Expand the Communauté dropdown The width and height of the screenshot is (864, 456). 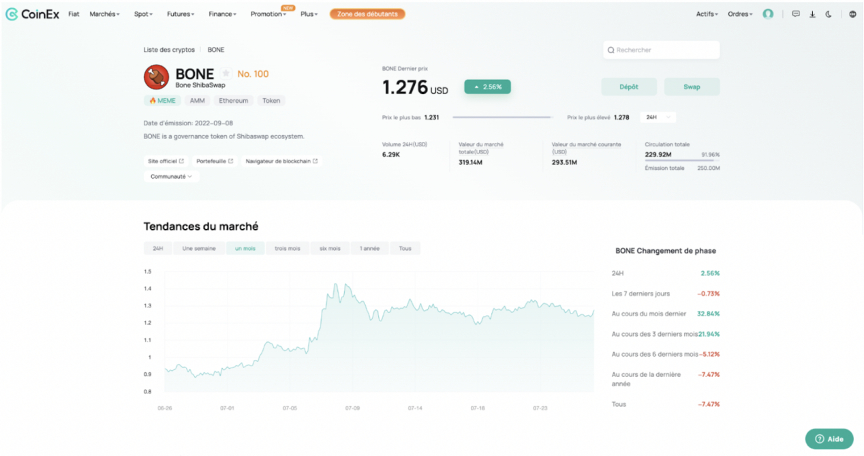(x=171, y=177)
